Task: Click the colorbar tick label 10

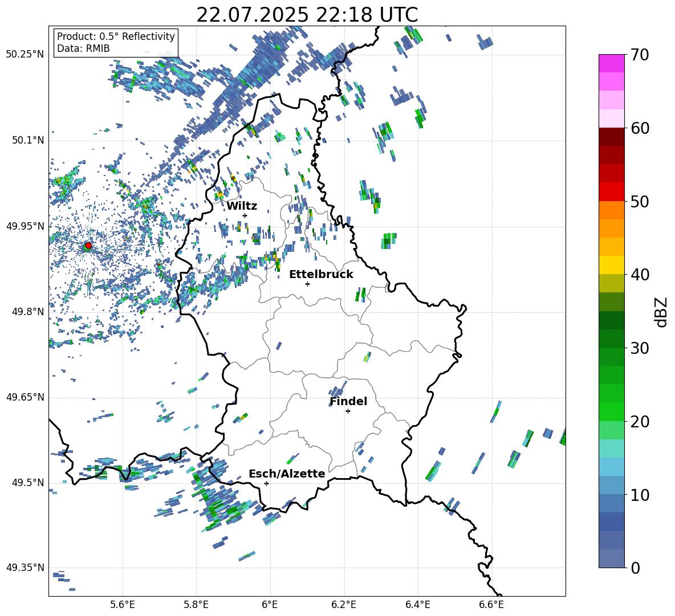Action: tap(640, 495)
